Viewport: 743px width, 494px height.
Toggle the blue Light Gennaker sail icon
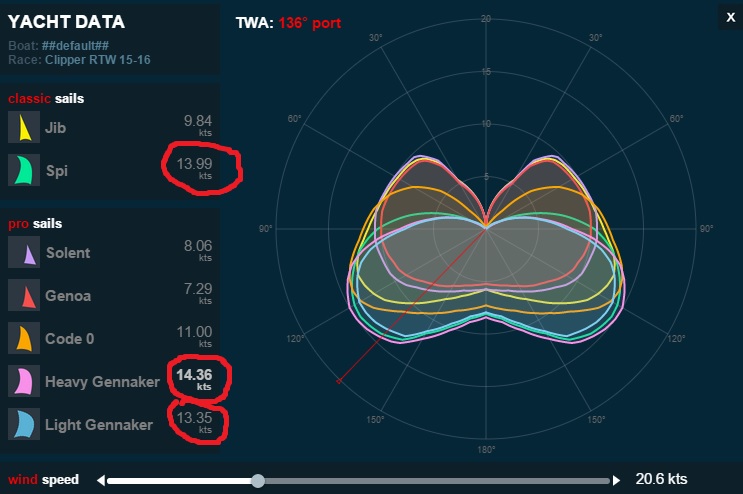24,424
